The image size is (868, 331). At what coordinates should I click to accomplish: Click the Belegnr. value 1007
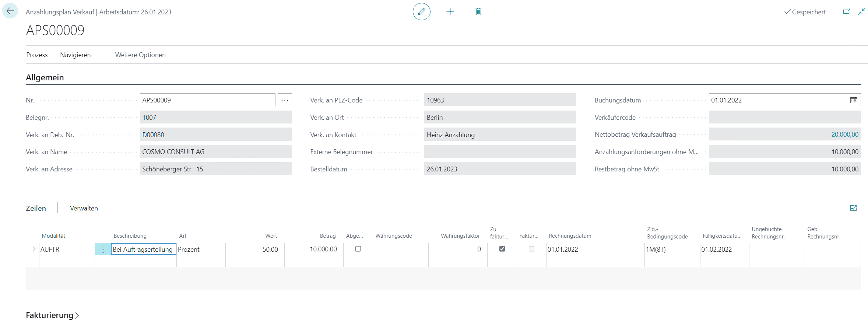coord(216,117)
